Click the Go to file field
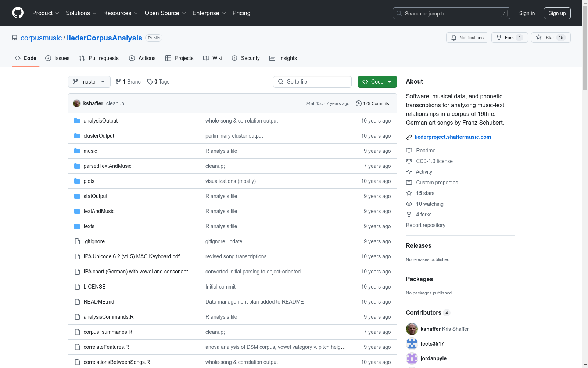588x368 pixels. [x=312, y=82]
